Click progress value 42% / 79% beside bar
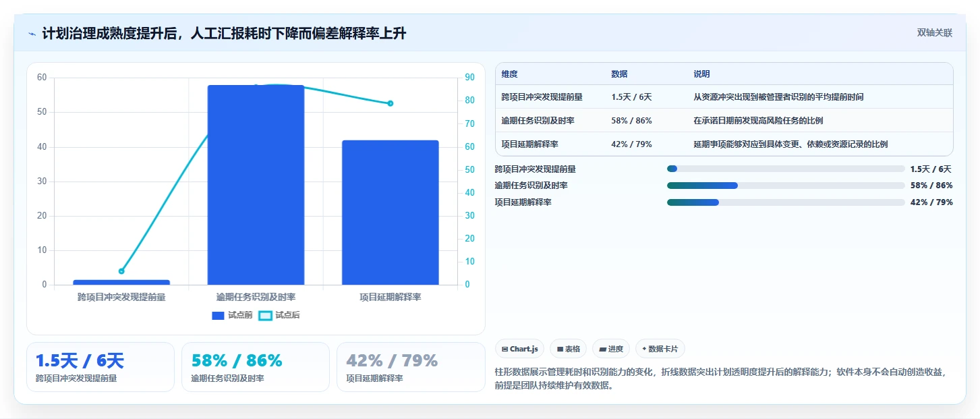Viewport: 980px width, 419px height. coord(931,202)
